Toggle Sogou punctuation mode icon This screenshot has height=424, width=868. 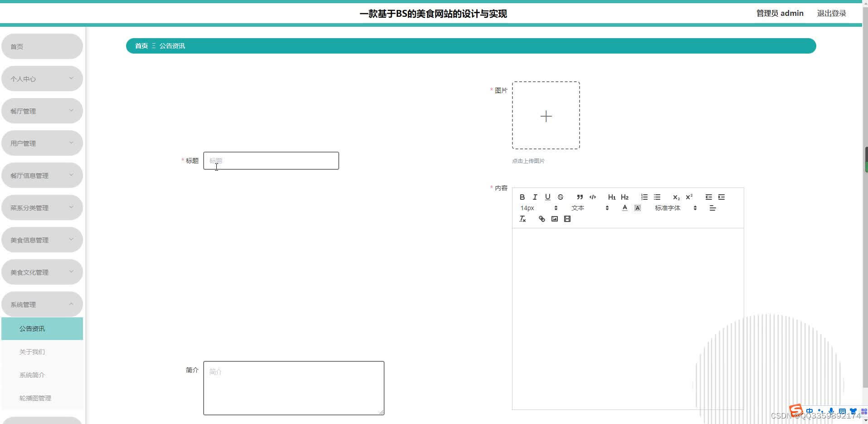point(820,411)
